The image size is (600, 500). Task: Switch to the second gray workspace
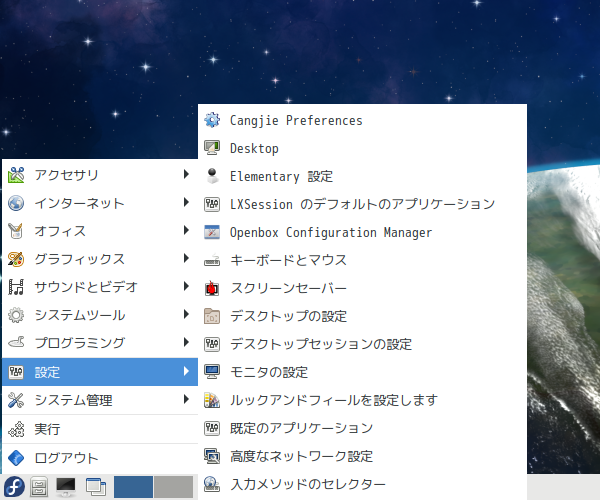pos(173,487)
